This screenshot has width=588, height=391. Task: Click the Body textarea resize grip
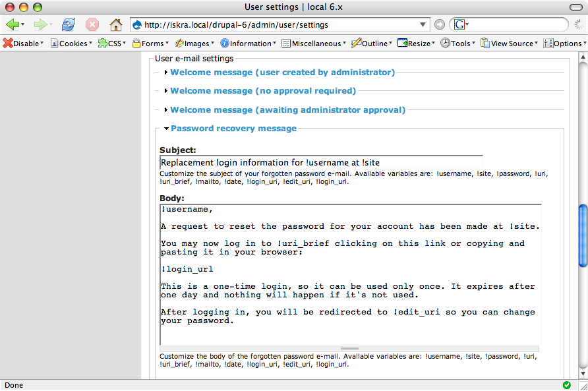(x=349, y=348)
